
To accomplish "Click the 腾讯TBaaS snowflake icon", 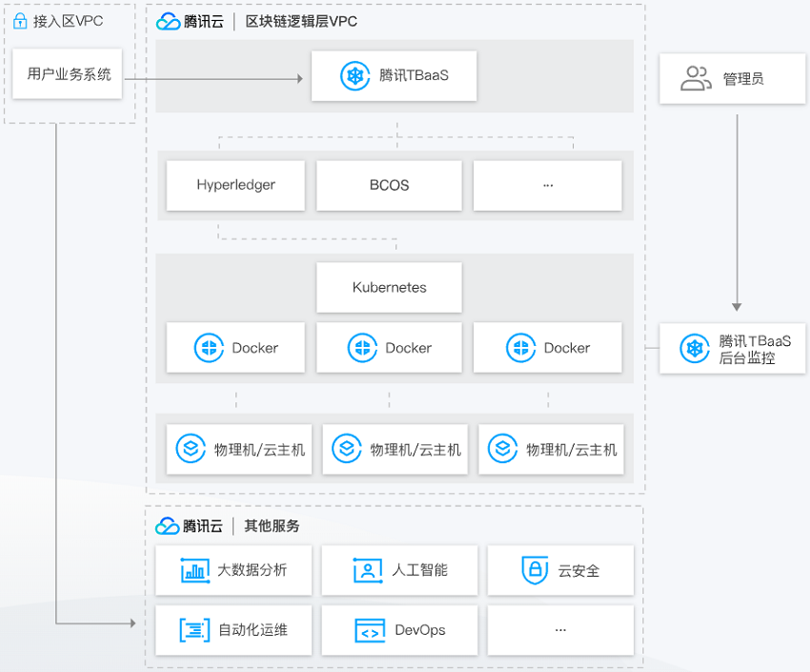I will coord(354,76).
